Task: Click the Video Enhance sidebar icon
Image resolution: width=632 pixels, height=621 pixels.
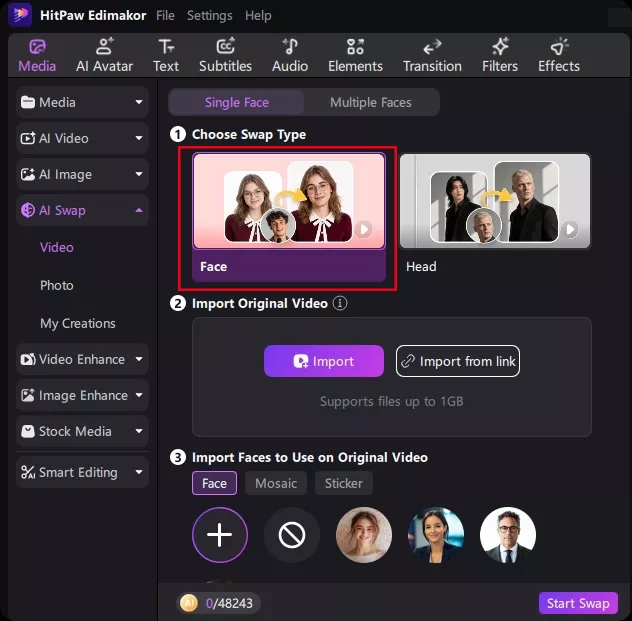Action: click(x=27, y=359)
